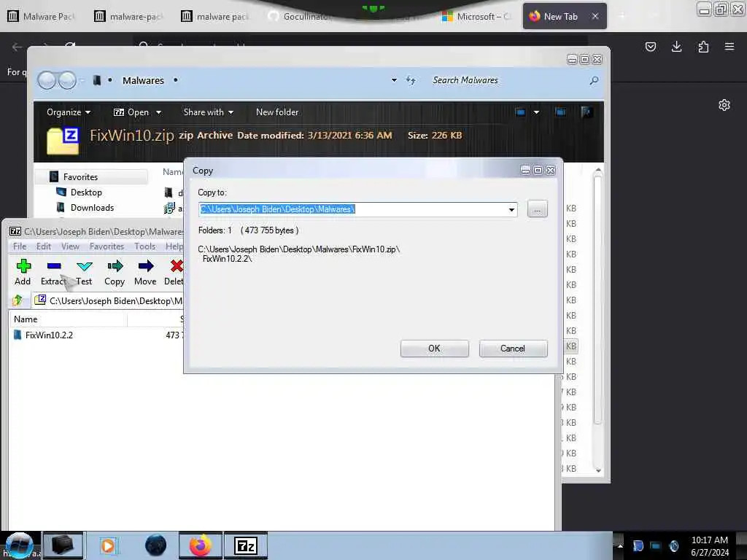This screenshot has height=560, width=747.
Task: Click the Test icon in 7-Zip toolbar
Action: coord(85,265)
